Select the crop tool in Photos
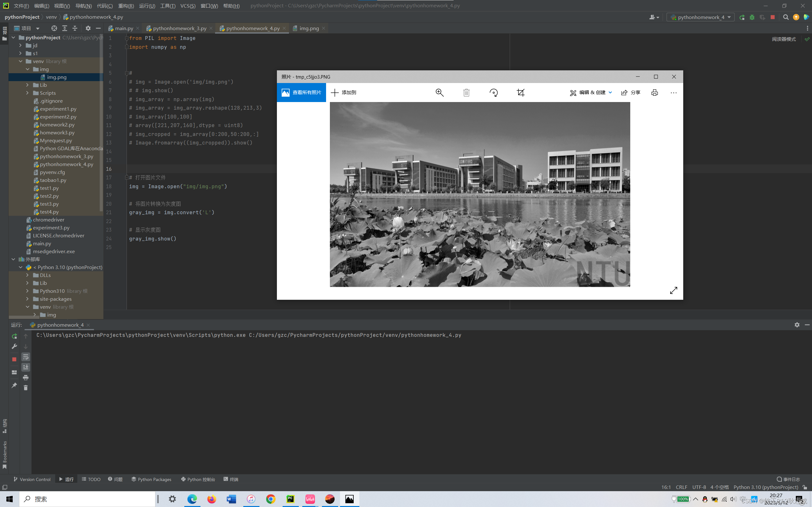812x507 pixels. pyautogui.click(x=521, y=93)
